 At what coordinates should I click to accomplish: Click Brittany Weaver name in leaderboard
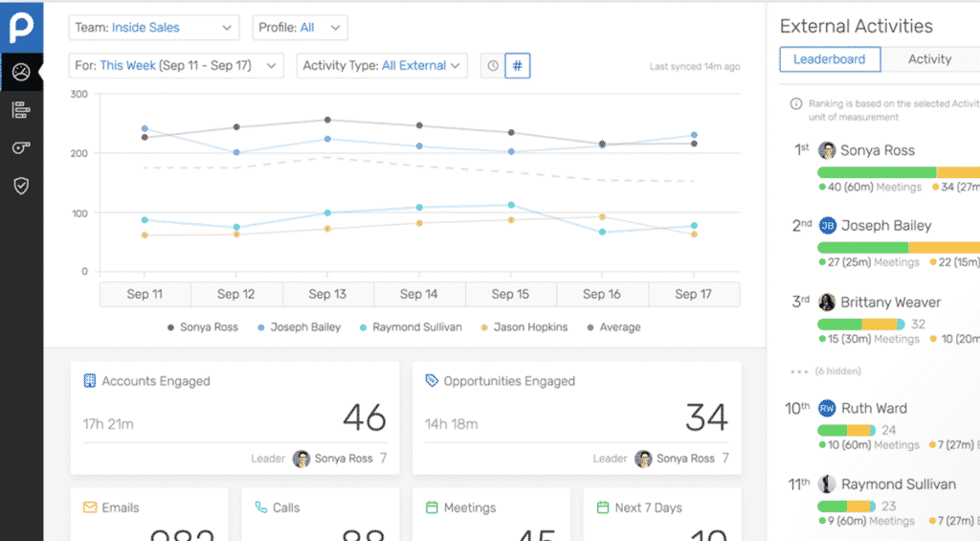point(891,302)
